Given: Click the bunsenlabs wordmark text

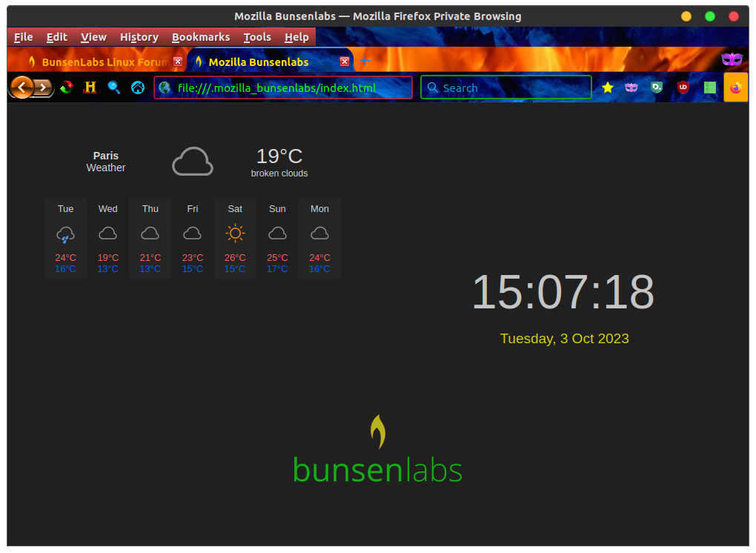Looking at the screenshot, I should (x=377, y=470).
